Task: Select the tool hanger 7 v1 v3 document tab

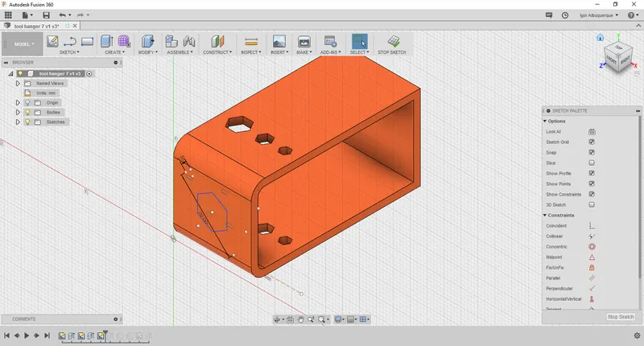Action: [x=36, y=26]
